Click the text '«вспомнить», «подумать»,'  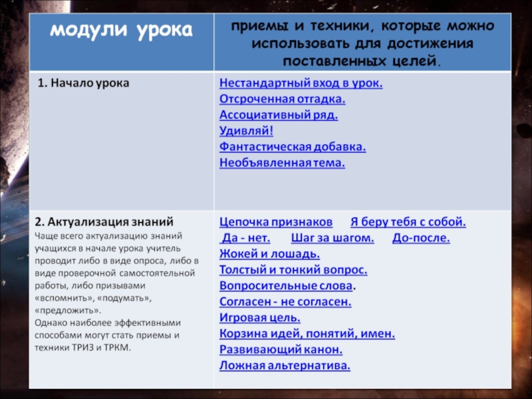point(93,298)
